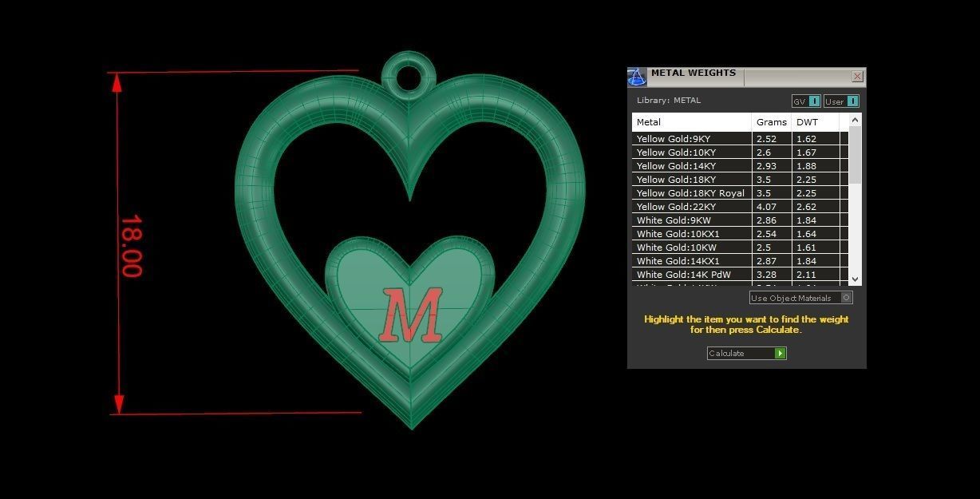Sort by the DWT column header

tap(816, 122)
